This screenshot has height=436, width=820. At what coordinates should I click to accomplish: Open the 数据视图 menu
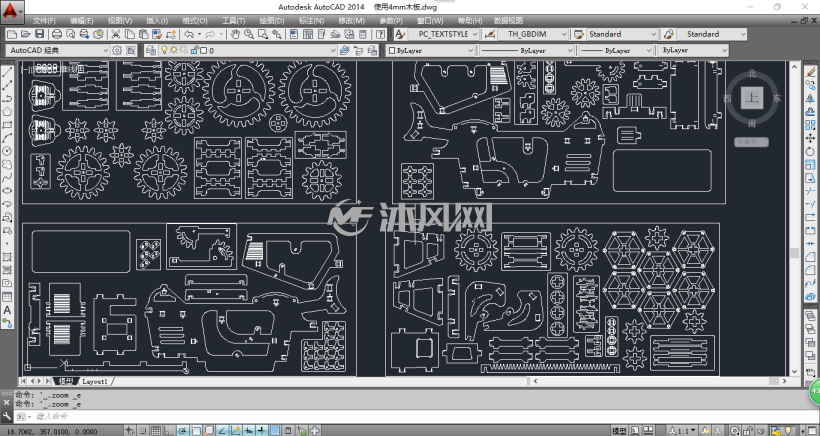tap(508, 21)
